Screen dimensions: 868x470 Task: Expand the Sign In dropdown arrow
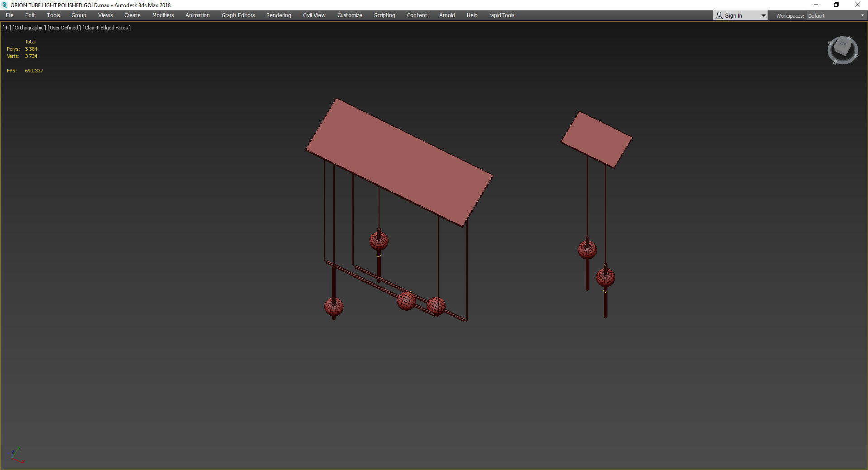click(x=763, y=16)
